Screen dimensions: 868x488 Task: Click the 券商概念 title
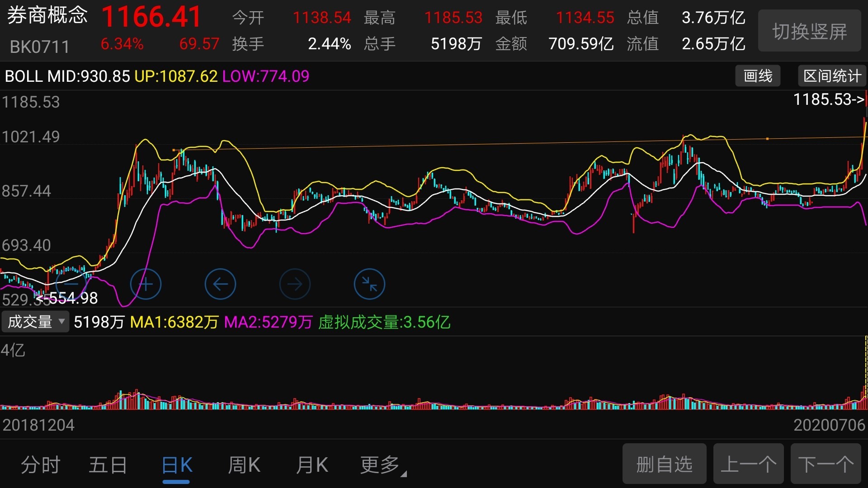(47, 15)
